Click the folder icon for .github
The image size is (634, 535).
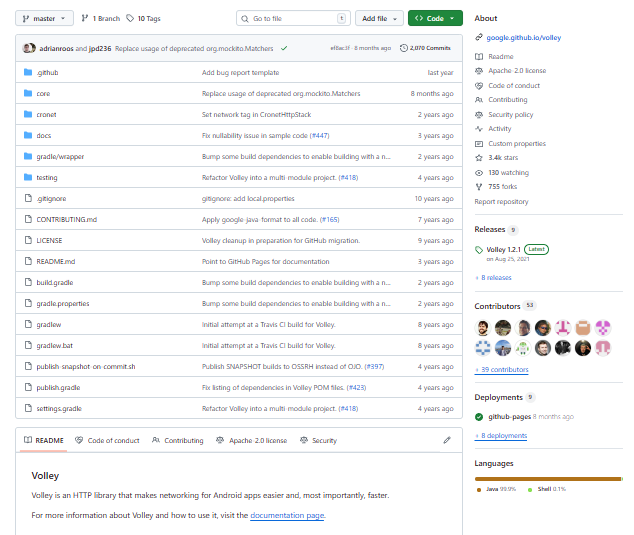[x=28, y=72]
